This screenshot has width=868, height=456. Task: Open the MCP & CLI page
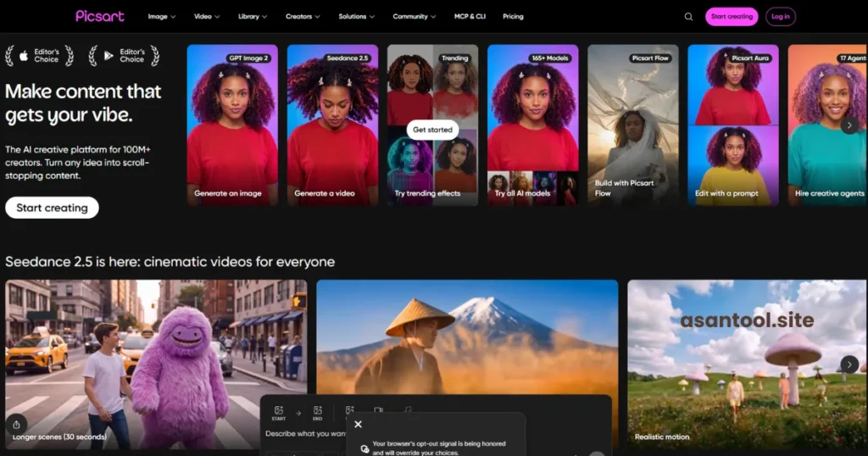click(470, 17)
